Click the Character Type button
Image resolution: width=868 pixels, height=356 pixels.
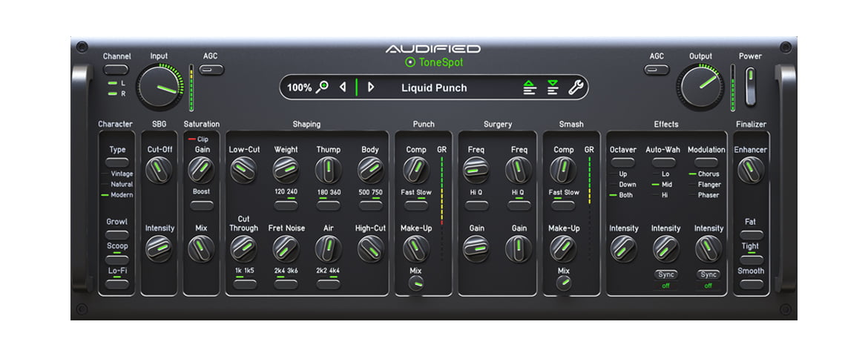117,162
